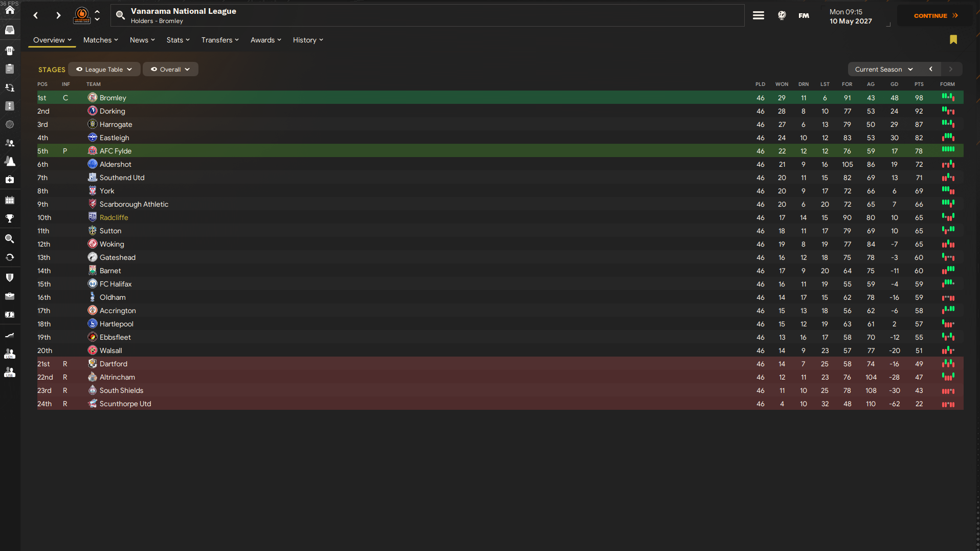
Task: Go forward using the right arrow
Action: pyautogui.click(x=58, y=15)
